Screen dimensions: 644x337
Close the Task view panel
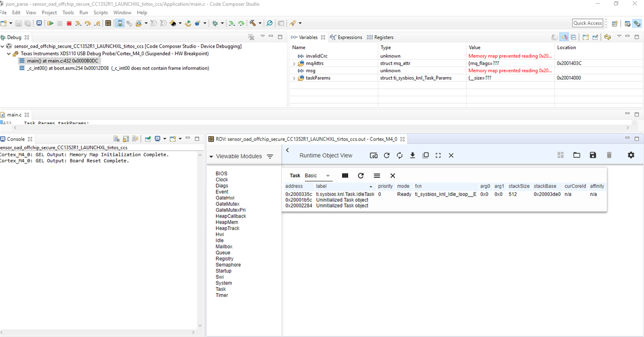tap(393, 176)
